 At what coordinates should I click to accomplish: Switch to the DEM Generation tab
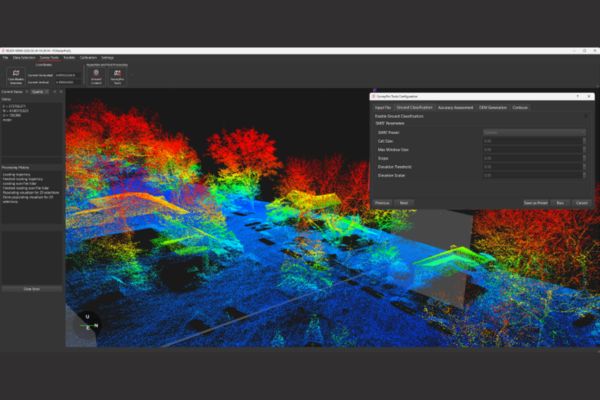tap(494, 106)
